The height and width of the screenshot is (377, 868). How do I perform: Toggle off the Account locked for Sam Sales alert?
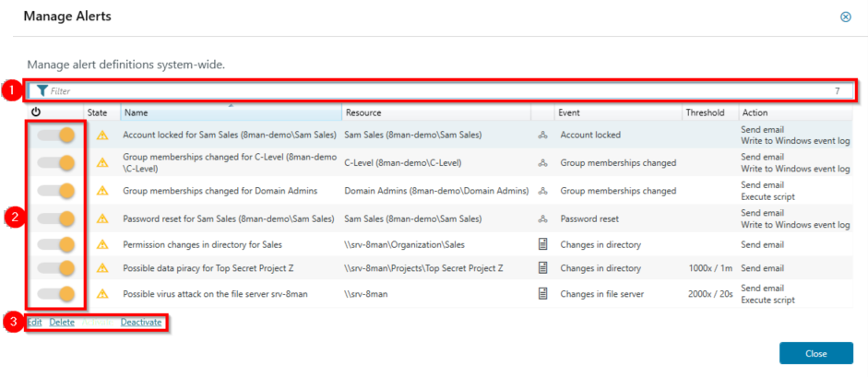point(55,135)
